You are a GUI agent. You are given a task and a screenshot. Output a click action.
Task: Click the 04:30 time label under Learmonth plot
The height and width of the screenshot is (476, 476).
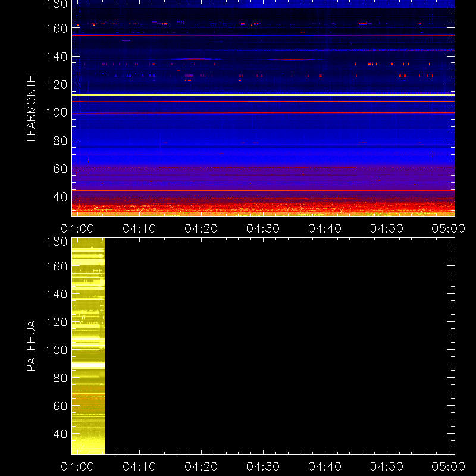click(263, 228)
